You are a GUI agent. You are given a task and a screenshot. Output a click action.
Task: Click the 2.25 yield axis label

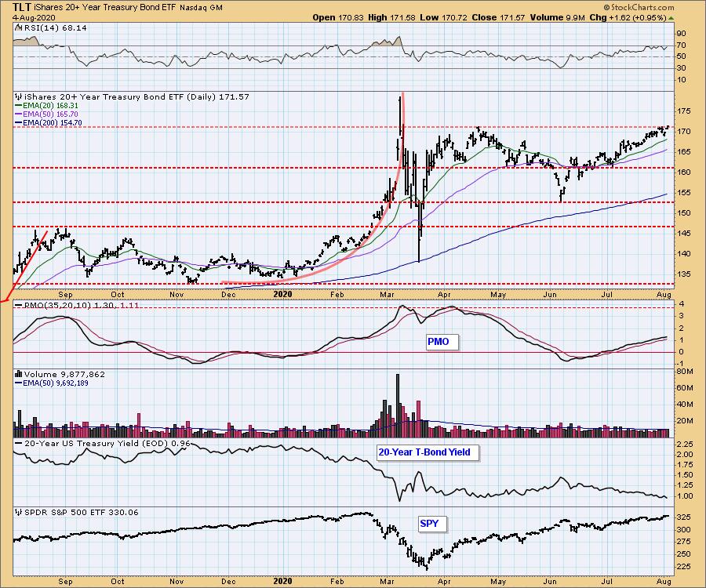pyautogui.click(x=684, y=445)
